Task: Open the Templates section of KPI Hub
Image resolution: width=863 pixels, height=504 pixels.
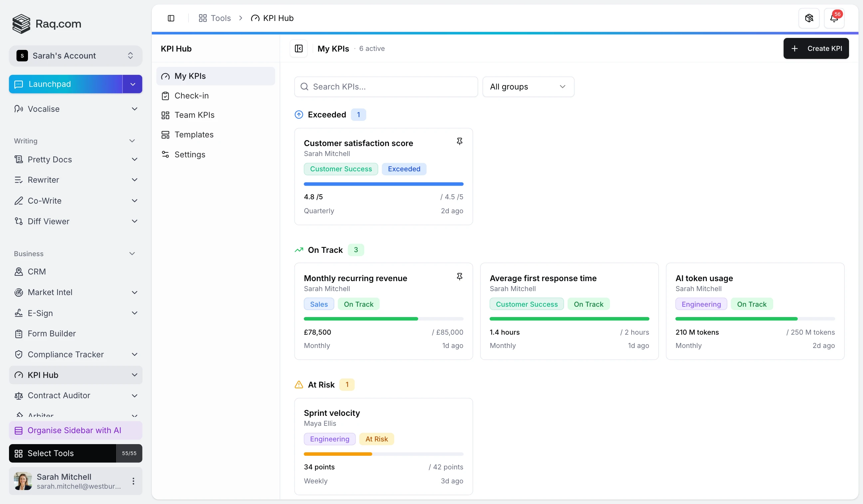Action: tap(194, 134)
